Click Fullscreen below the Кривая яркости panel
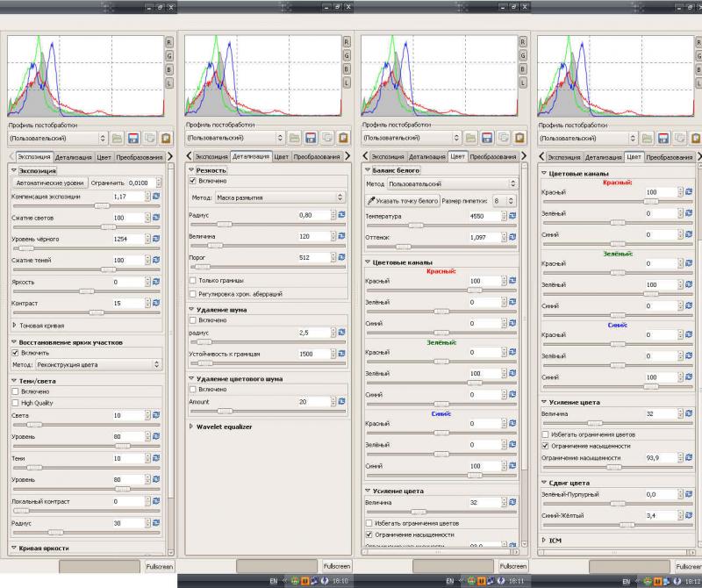The height and width of the screenshot is (588, 702). tap(160, 567)
